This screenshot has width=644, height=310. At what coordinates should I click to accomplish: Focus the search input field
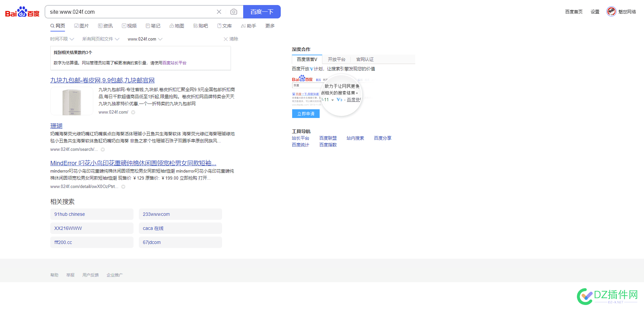[x=131, y=12]
